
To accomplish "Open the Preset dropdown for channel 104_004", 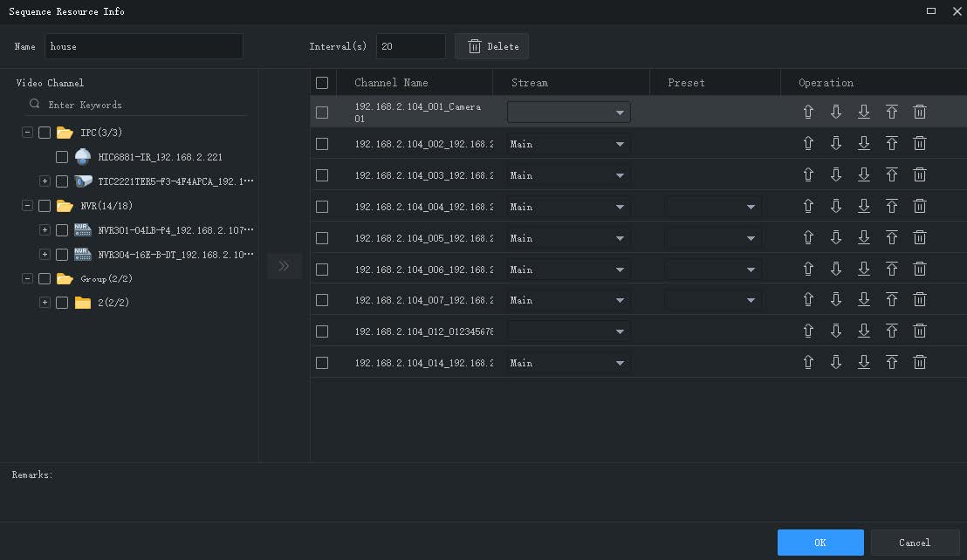I will 712,207.
